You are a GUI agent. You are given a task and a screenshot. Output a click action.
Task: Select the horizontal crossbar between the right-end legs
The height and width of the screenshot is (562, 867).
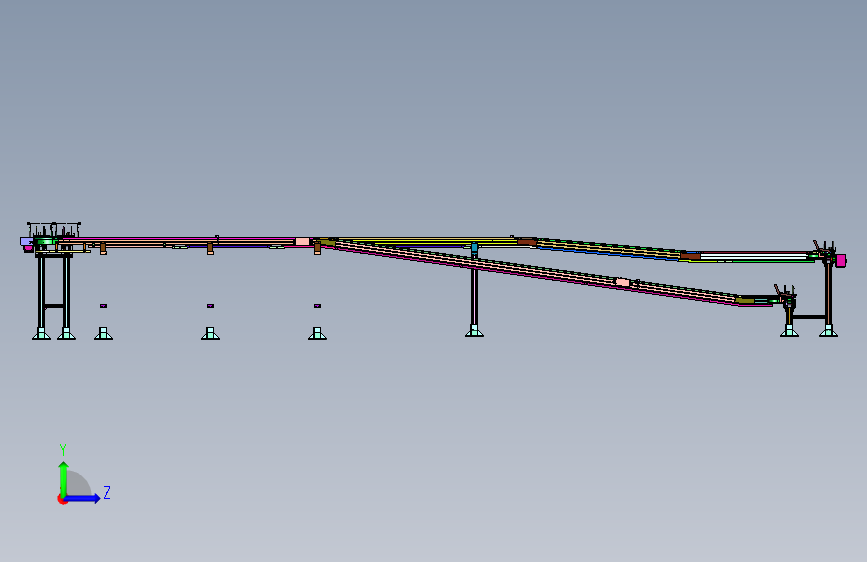(x=809, y=317)
